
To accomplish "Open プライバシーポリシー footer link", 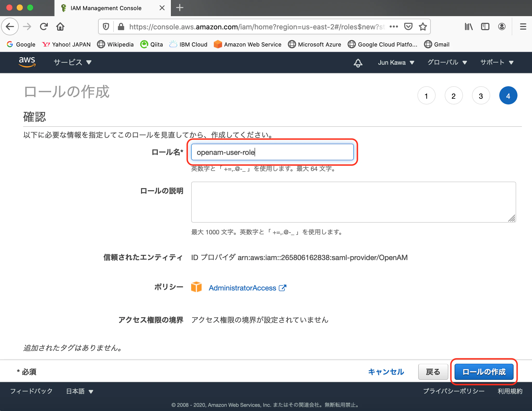I will (454, 391).
